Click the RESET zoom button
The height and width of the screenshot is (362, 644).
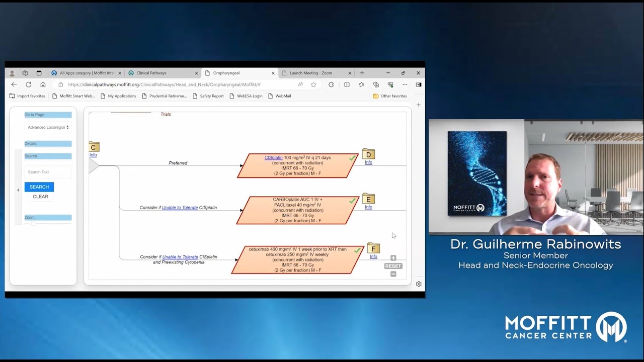click(393, 266)
